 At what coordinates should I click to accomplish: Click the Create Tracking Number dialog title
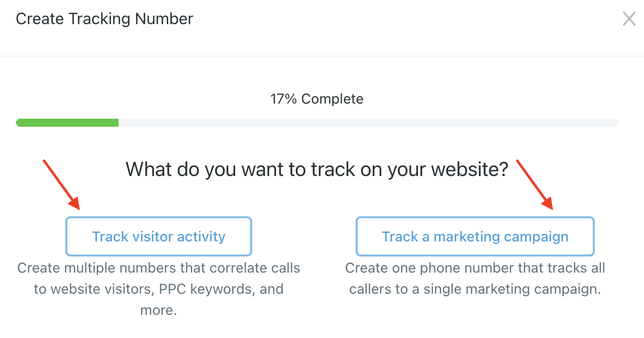104,19
